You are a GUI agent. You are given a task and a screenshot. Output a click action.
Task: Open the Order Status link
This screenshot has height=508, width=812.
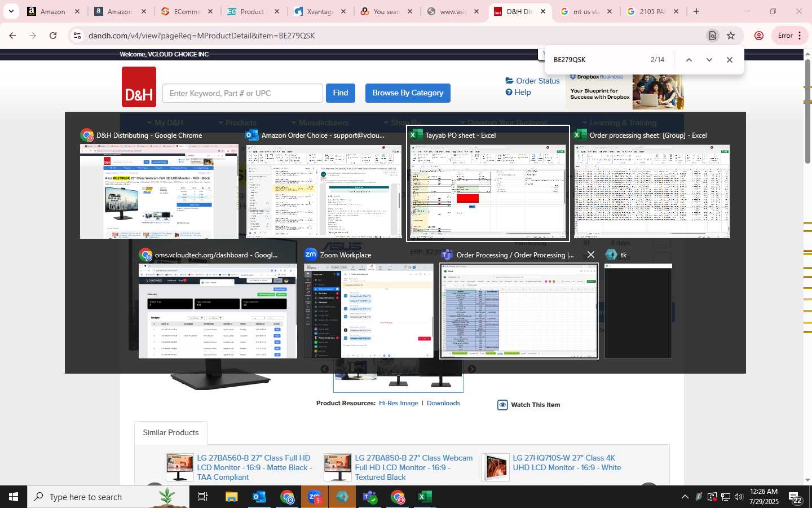coord(533,81)
